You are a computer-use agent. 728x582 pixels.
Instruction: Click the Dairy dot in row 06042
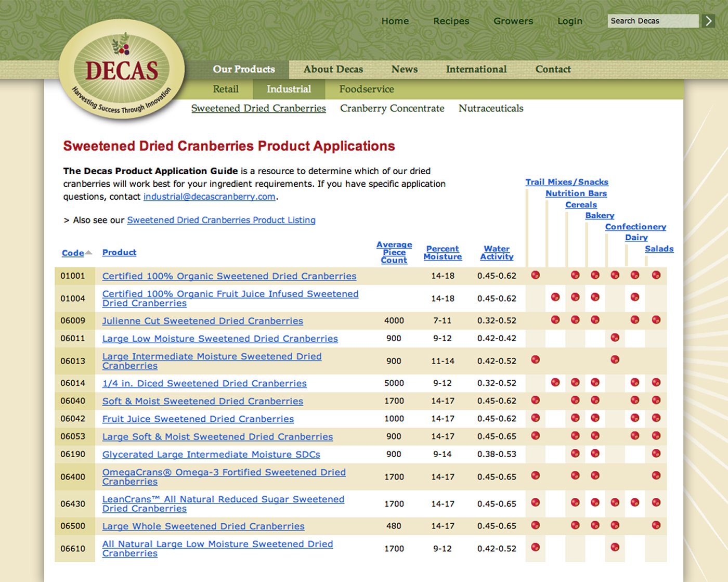coord(635,418)
